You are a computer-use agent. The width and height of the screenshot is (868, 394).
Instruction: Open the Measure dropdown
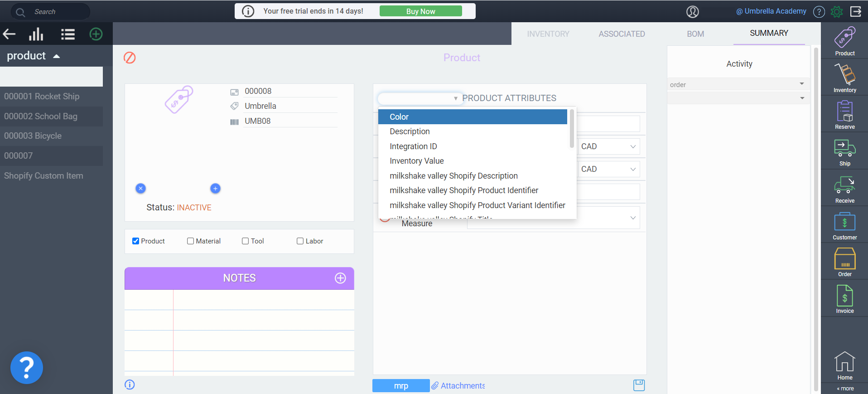point(553,218)
